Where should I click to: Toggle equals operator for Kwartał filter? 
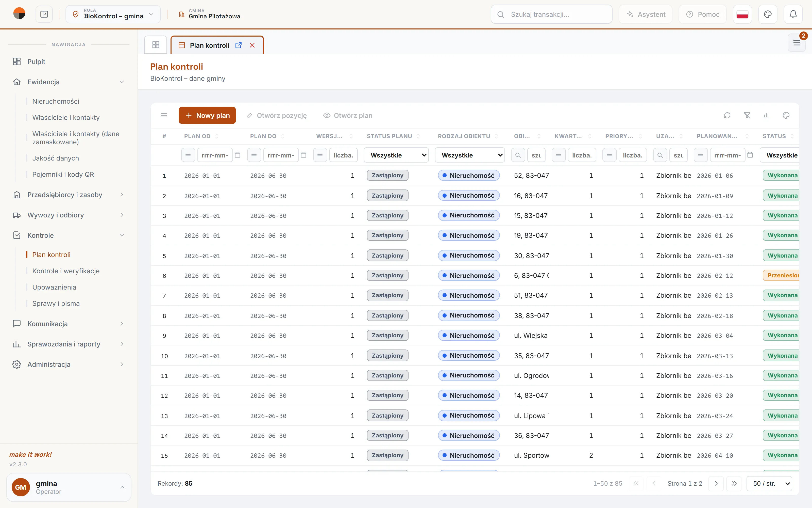[x=559, y=155]
